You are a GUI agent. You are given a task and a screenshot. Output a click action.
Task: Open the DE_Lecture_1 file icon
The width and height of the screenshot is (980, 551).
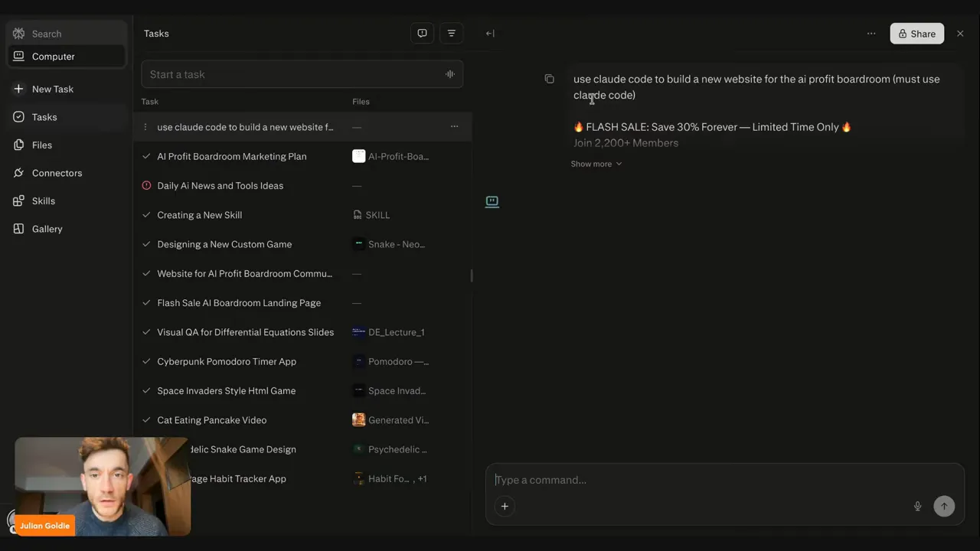(x=358, y=332)
